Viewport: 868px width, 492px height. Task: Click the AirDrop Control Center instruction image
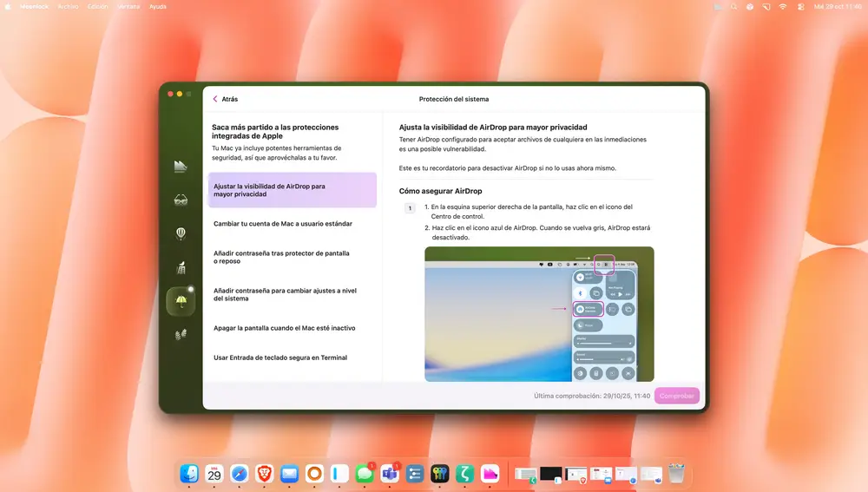tap(539, 313)
